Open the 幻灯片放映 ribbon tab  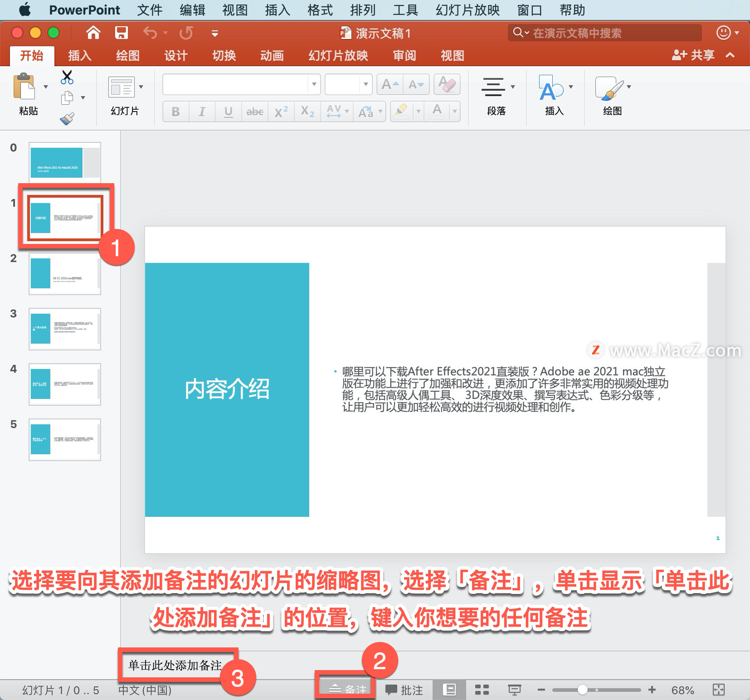pos(338,56)
